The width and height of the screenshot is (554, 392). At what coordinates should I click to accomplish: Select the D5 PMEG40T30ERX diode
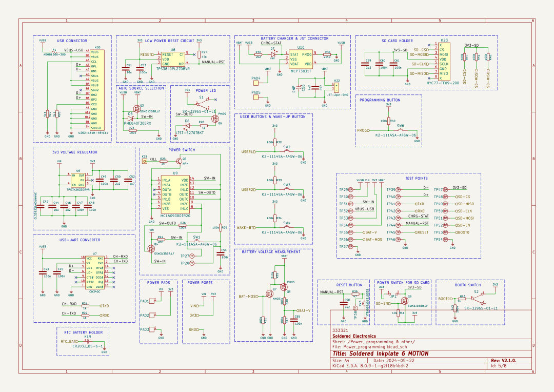[130, 119]
